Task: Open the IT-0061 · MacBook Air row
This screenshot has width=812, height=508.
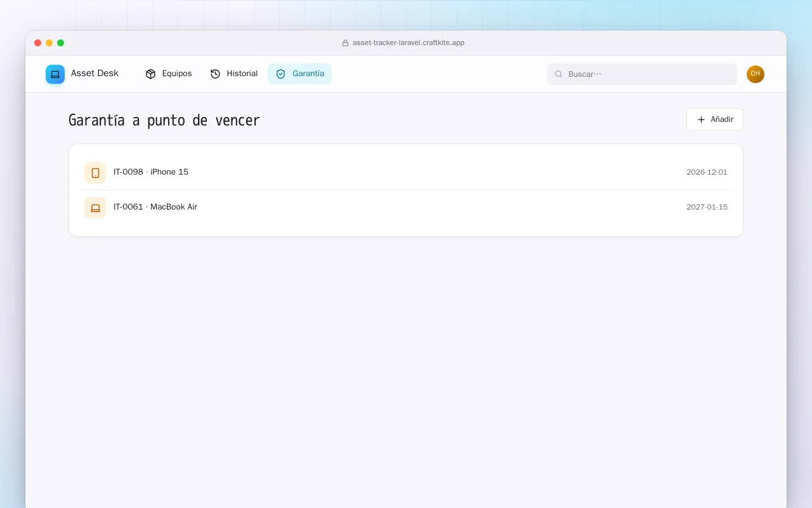Action: pos(406,208)
